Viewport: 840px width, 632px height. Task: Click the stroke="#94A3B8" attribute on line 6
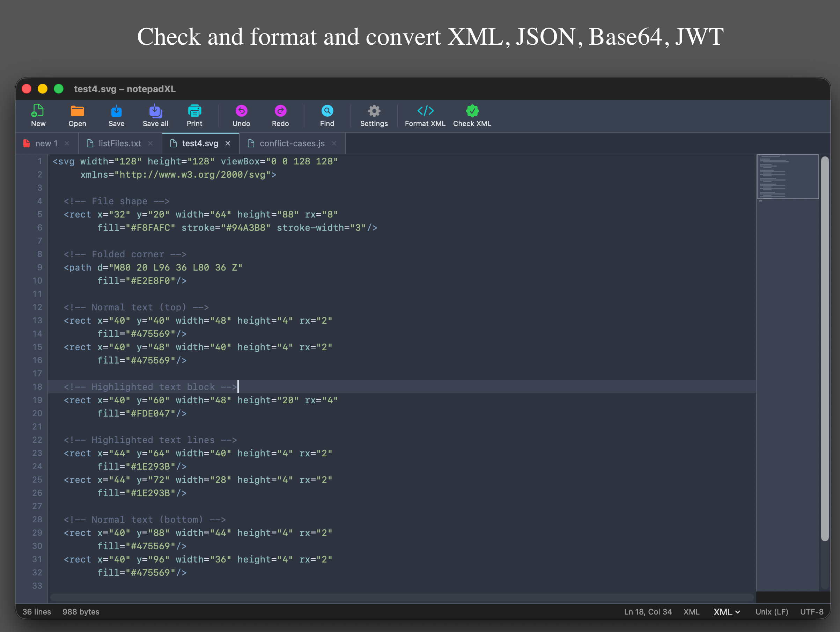click(x=226, y=228)
